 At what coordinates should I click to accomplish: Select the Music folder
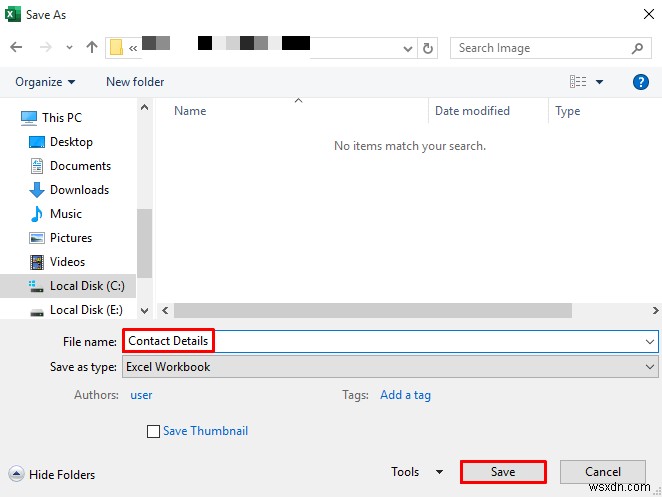pyautogui.click(x=66, y=214)
